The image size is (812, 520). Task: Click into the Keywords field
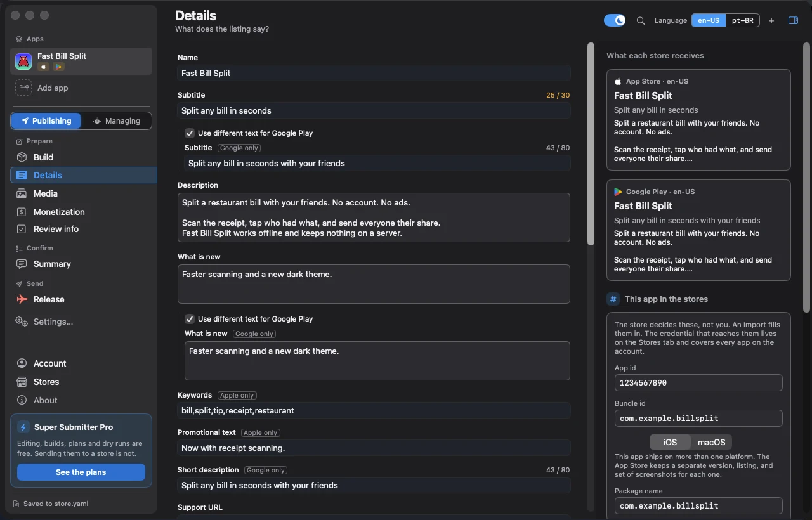pyautogui.click(x=374, y=410)
